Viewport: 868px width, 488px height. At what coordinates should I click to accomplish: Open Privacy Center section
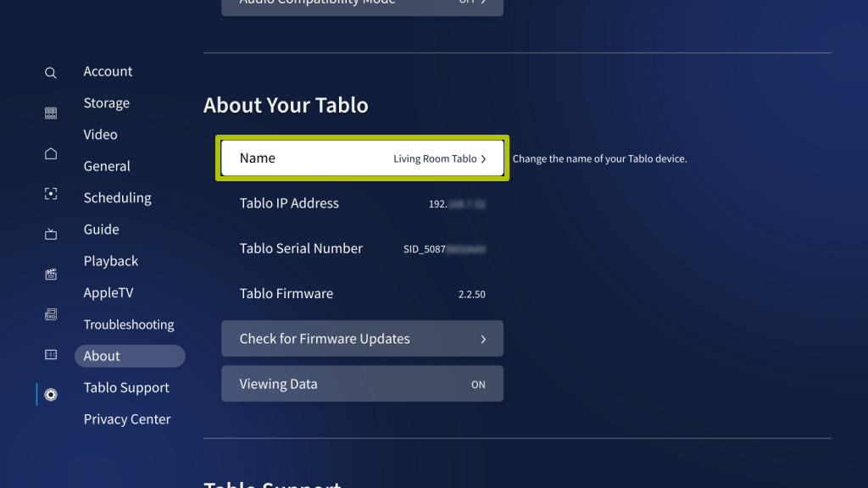127,419
